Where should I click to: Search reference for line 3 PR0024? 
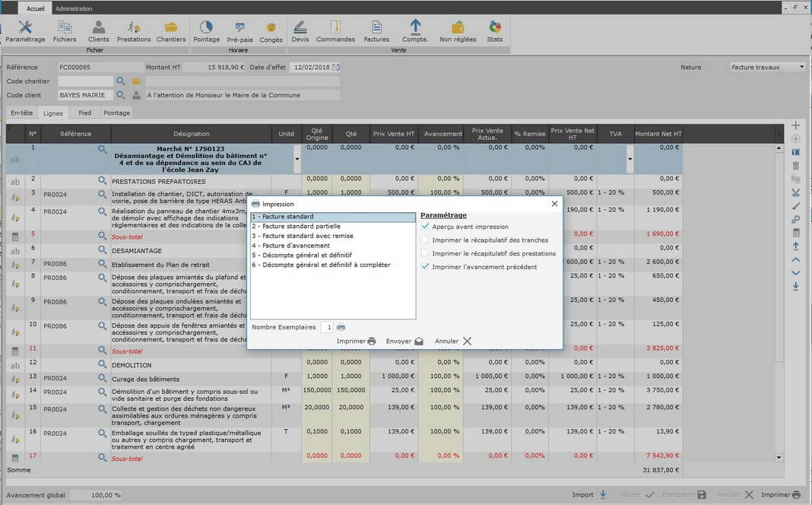[102, 194]
